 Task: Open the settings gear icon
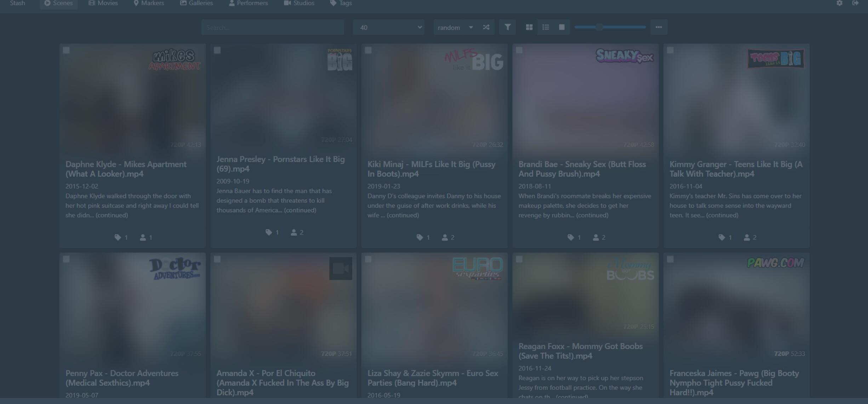pos(839,3)
